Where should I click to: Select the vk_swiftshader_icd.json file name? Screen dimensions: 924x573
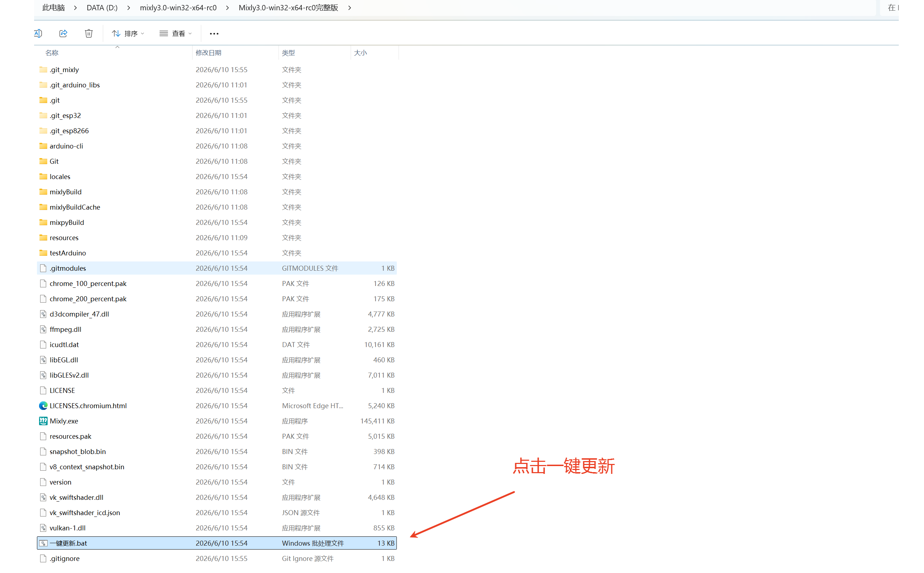85,512
